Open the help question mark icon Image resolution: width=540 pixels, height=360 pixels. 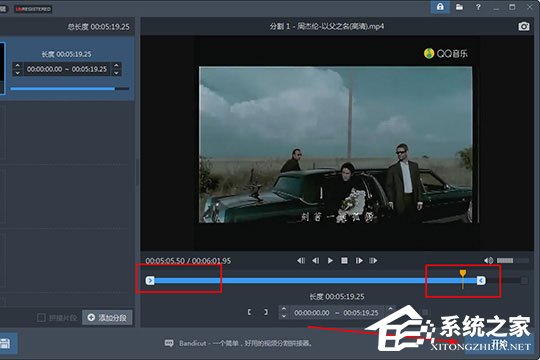point(478,7)
